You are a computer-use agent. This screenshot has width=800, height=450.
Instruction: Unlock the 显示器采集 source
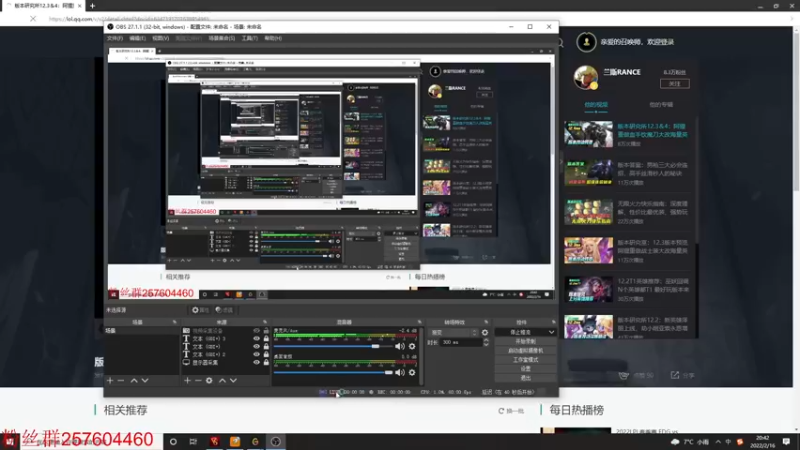[266, 362]
